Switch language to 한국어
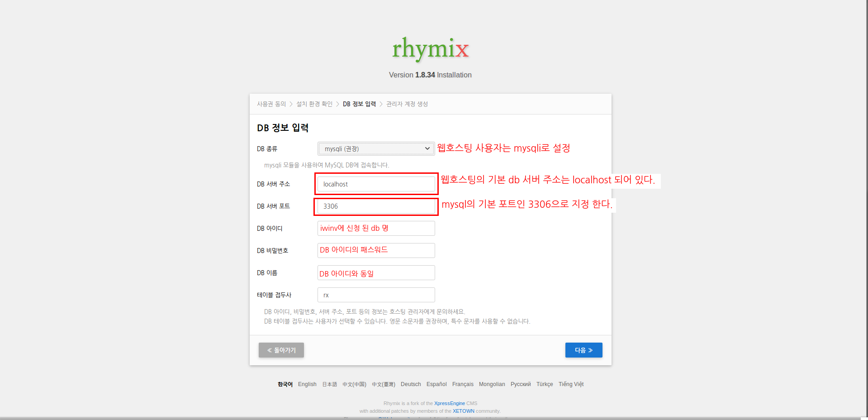Image resolution: width=868 pixels, height=420 pixels. (285, 384)
